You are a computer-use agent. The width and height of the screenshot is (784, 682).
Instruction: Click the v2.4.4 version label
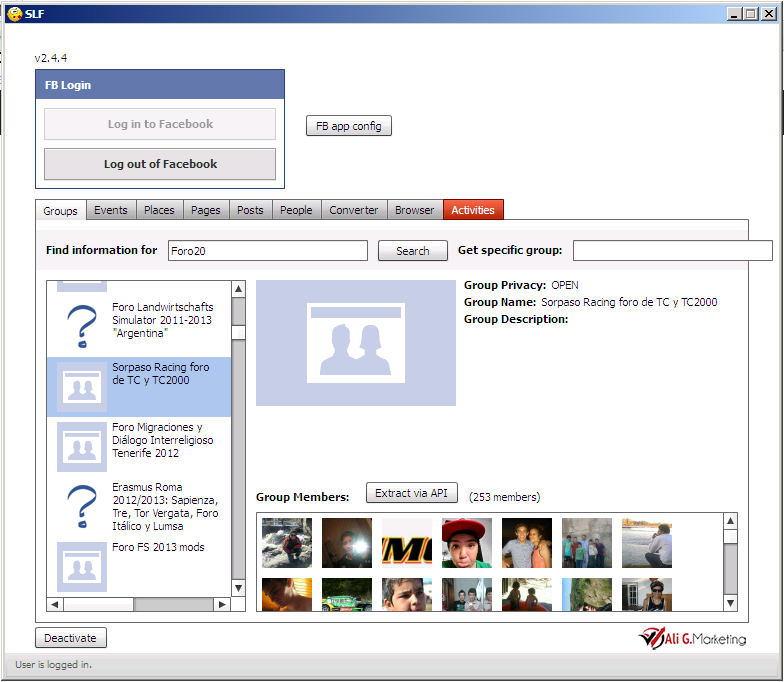click(x=50, y=58)
